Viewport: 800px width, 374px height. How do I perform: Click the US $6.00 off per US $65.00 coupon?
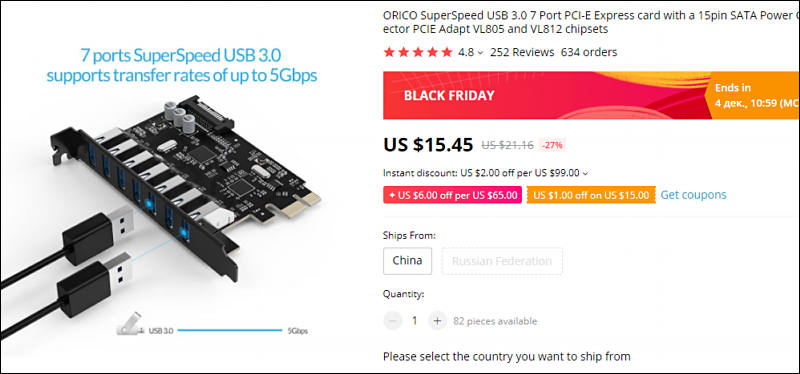(452, 195)
